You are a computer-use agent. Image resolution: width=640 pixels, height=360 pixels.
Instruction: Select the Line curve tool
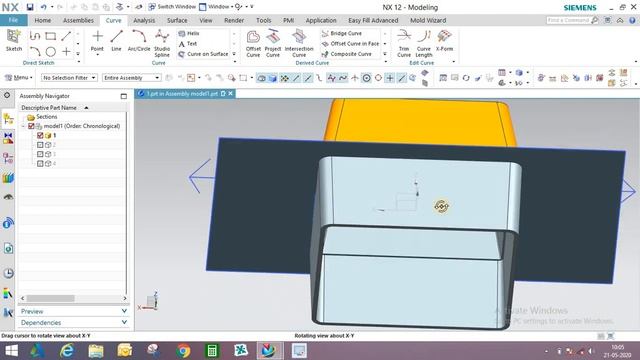pos(116,41)
